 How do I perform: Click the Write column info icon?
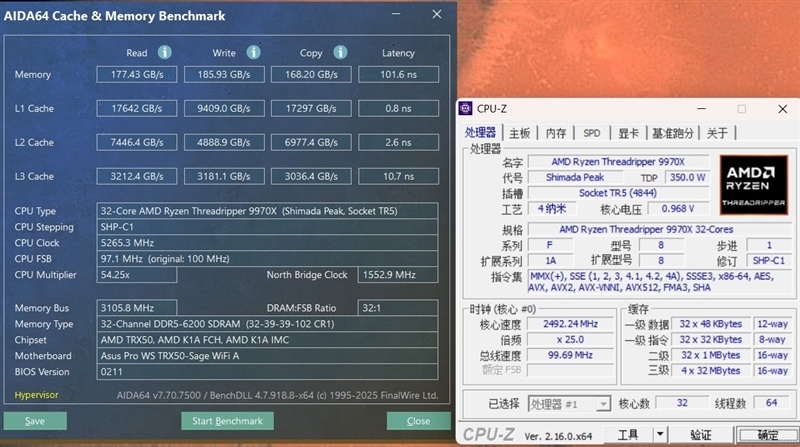tap(253, 53)
